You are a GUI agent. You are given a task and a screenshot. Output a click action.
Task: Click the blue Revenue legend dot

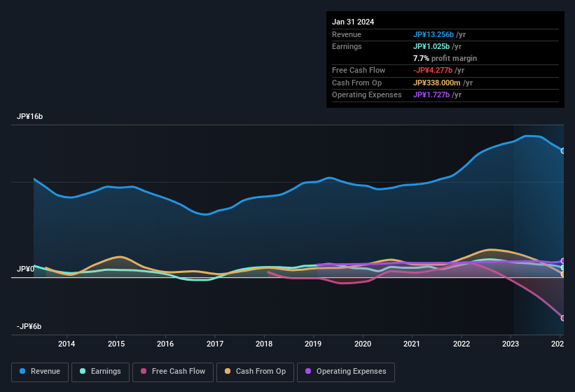(x=23, y=371)
